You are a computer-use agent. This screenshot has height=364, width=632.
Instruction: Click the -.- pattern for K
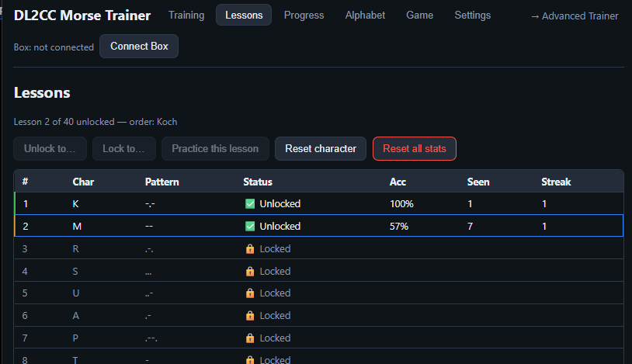click(150, 204)
